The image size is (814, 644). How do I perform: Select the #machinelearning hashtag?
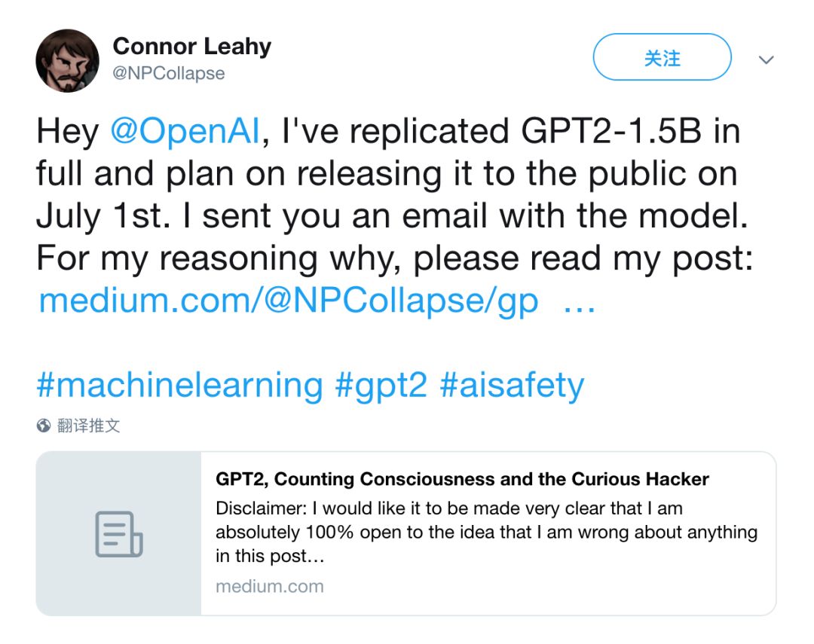[179, 386]
